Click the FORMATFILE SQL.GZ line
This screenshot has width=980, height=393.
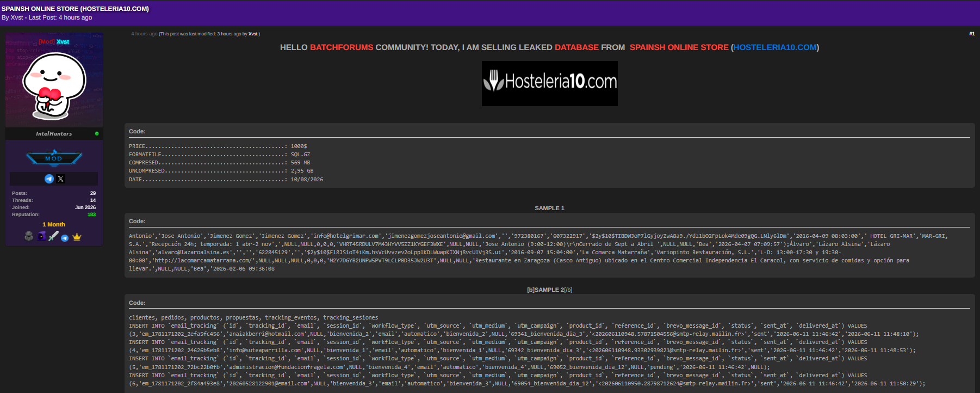pos(219,155)
